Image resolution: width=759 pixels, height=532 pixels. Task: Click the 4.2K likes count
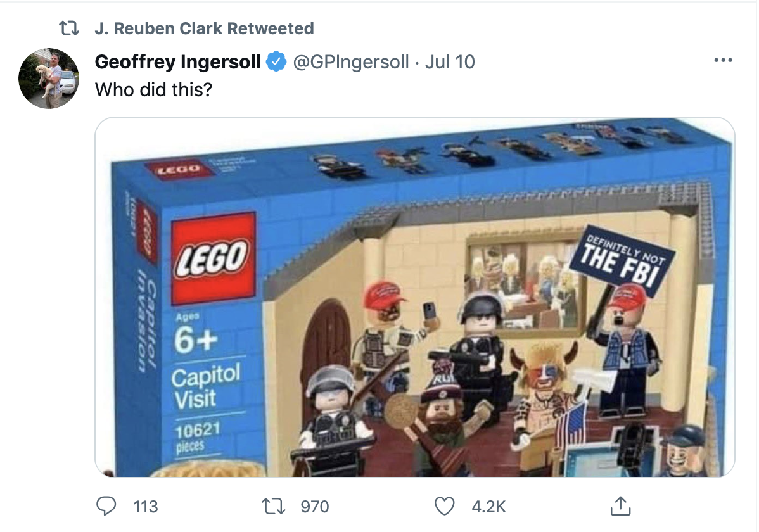pos(489,506)
